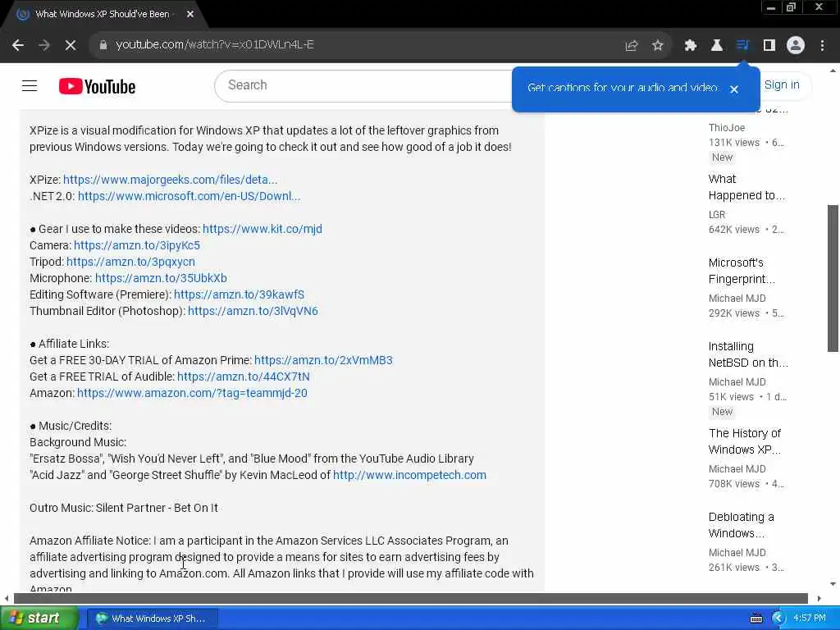840x630 pixels.
Task: Open Camera amzn.to/3ipyKc5 link
Action: pyautogui.click(x=137, y=245)
